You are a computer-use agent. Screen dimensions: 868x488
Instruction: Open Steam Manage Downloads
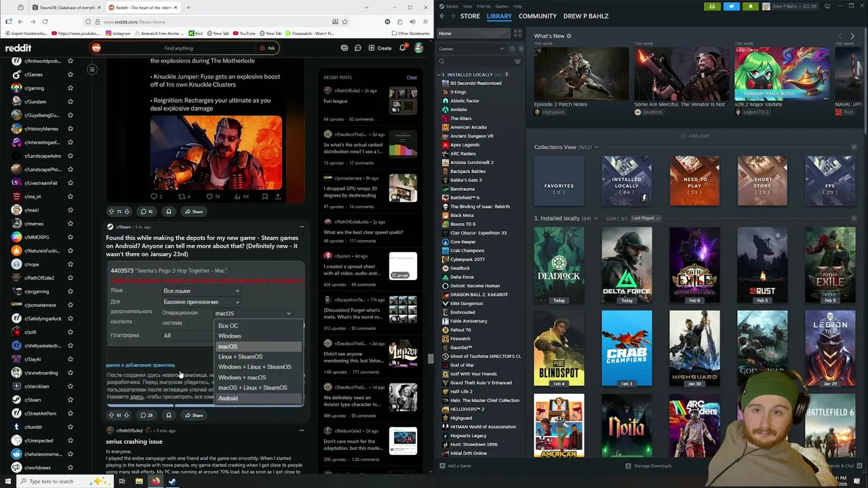click(648, 466)
